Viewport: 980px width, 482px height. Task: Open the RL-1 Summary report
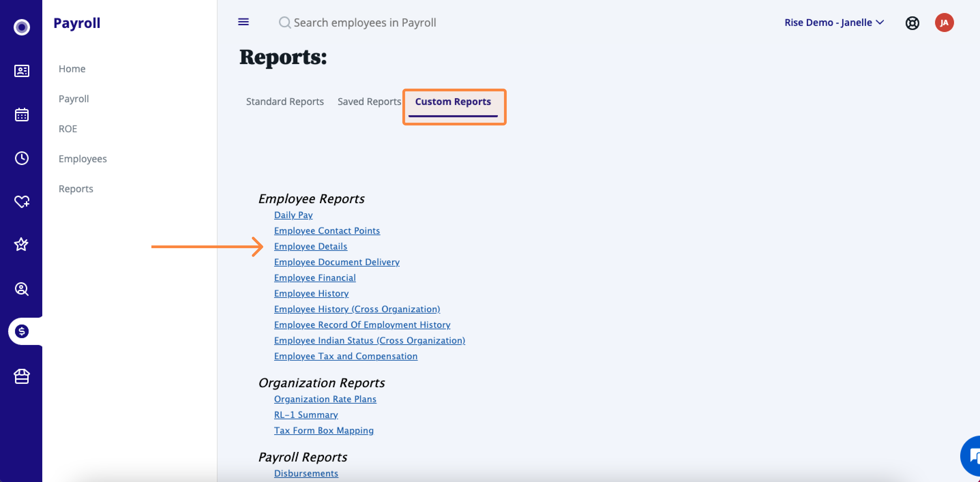pyautogui.click(x=306, y=415)
